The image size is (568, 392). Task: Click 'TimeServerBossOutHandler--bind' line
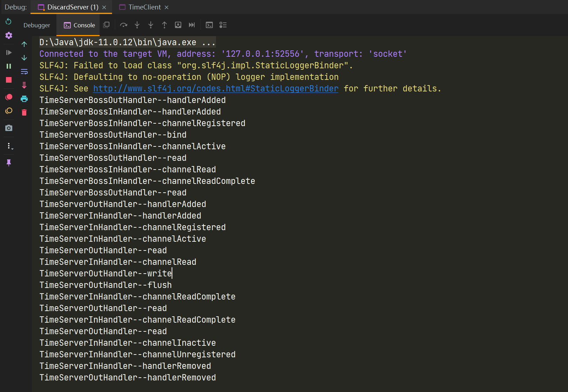point(113,135)
